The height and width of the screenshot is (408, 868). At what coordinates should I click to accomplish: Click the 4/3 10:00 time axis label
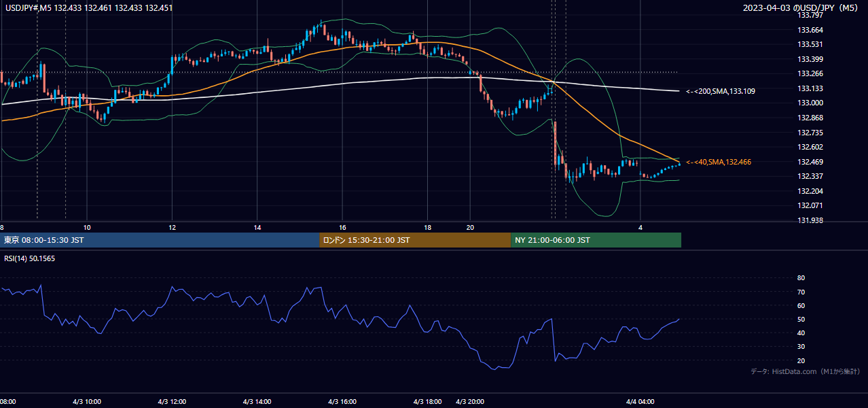pyautogui.click(x=87, y=402)
